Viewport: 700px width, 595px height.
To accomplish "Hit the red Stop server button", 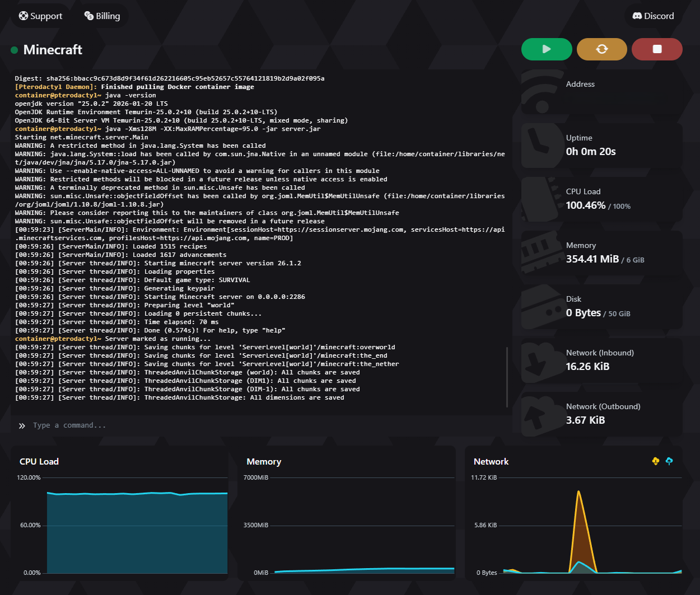I will point(657,49).
